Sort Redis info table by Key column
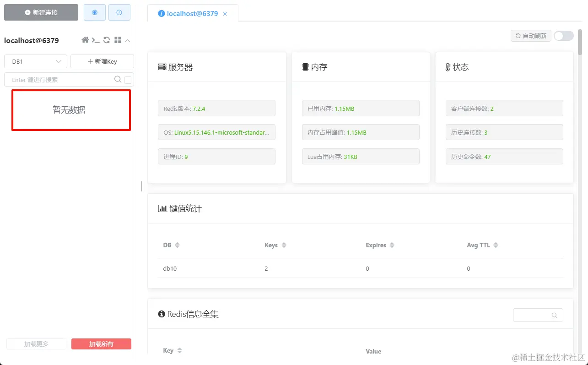This screenshot has height=365, width=588. coord(179,351)
